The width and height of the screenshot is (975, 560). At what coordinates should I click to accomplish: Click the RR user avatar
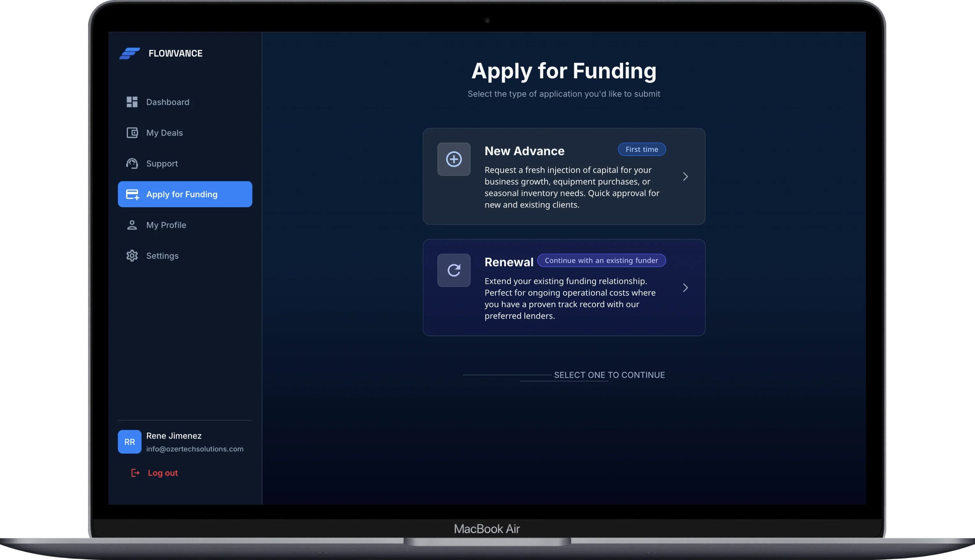pyautogui.click(x=130, y=442)
